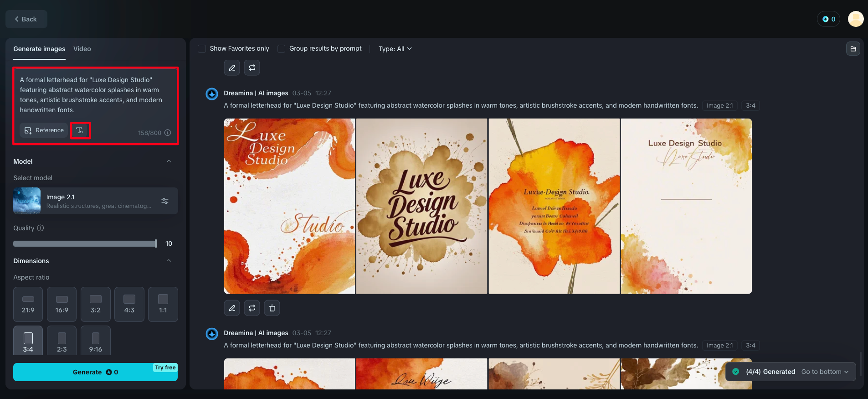Select the 3:2 aspect ratio

tap(96, 304)
